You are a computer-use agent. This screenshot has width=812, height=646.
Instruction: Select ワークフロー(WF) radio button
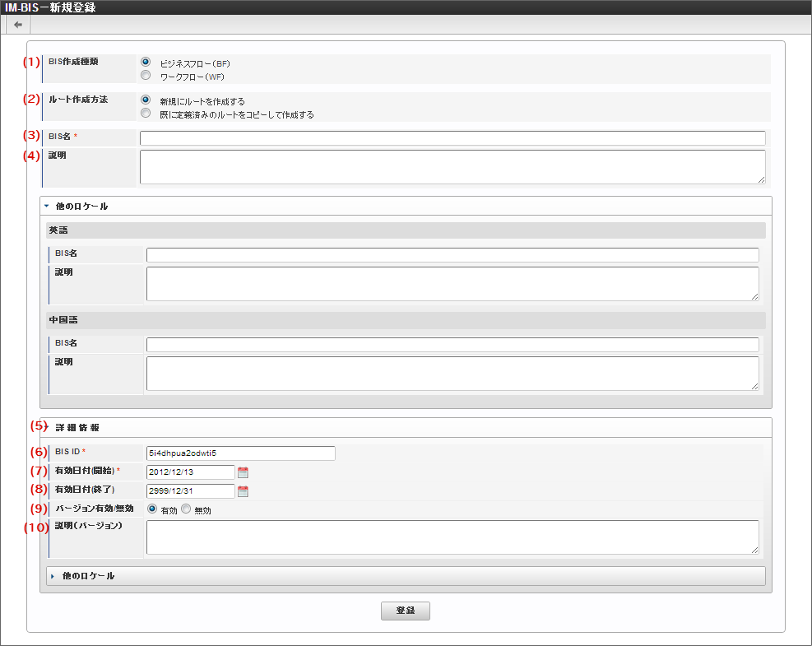point(146,76)
